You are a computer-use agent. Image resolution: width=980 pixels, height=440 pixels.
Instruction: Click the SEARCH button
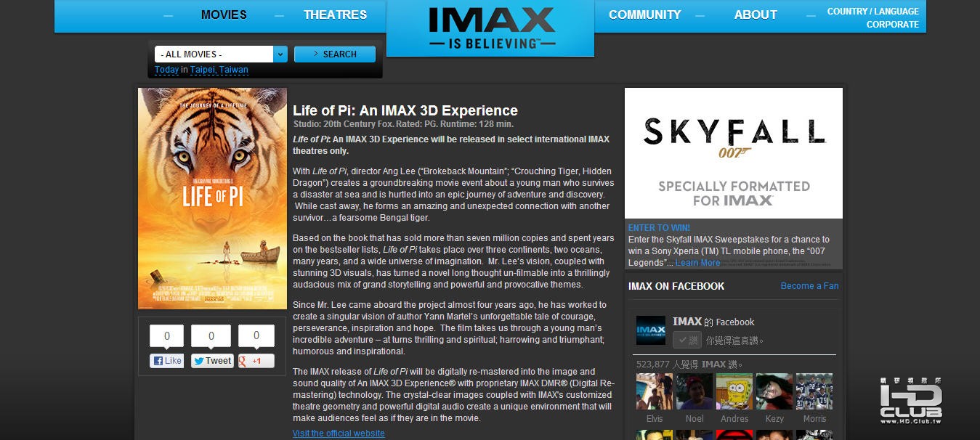click(x=335, y=54)
